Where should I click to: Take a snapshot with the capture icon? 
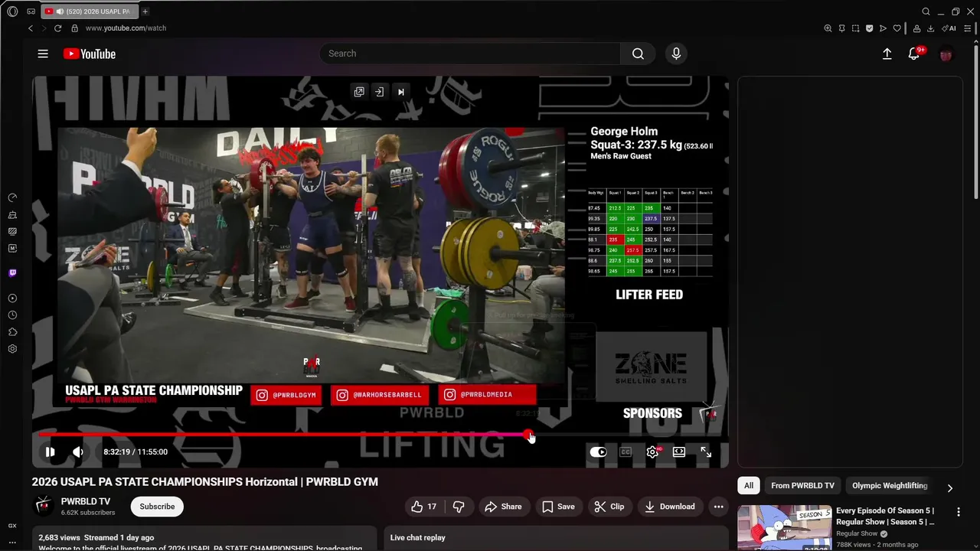tap(855, 28)
